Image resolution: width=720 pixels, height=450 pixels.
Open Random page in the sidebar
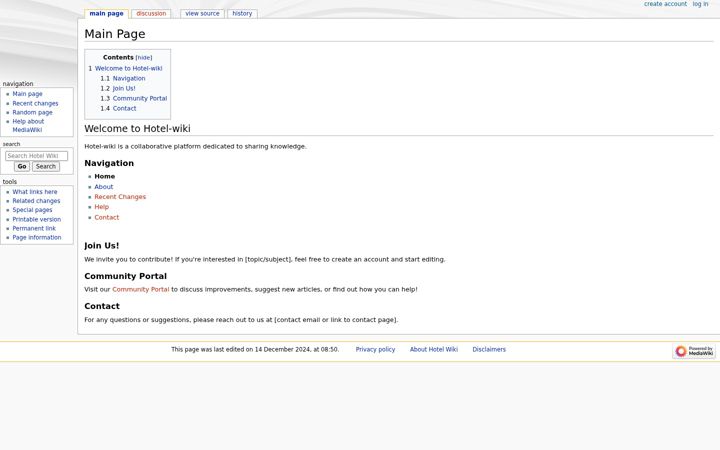click(x=32, y=112)
